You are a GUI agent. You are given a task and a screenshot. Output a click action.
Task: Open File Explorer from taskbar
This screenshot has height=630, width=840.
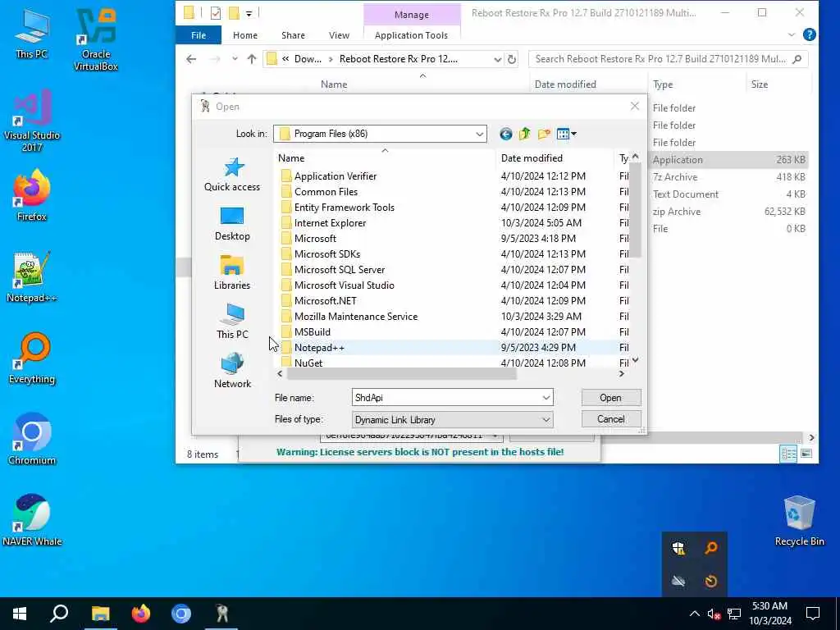click(100, 614)
